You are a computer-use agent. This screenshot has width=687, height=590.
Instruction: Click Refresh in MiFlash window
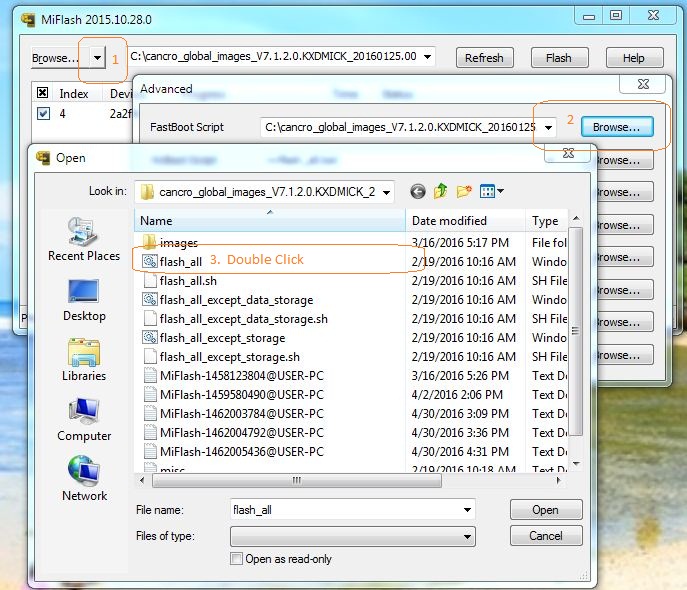click(x=485, y=58)
